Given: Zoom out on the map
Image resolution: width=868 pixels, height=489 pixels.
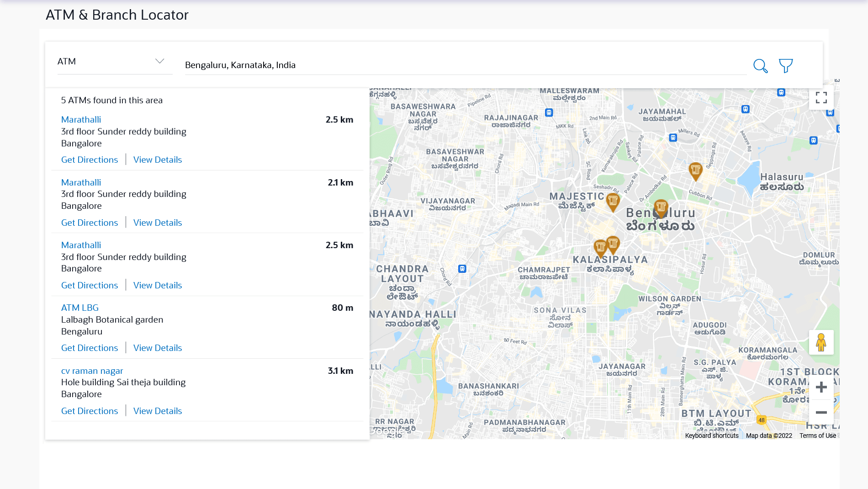Looking at the screenshot, I should (x=821, y=413).
